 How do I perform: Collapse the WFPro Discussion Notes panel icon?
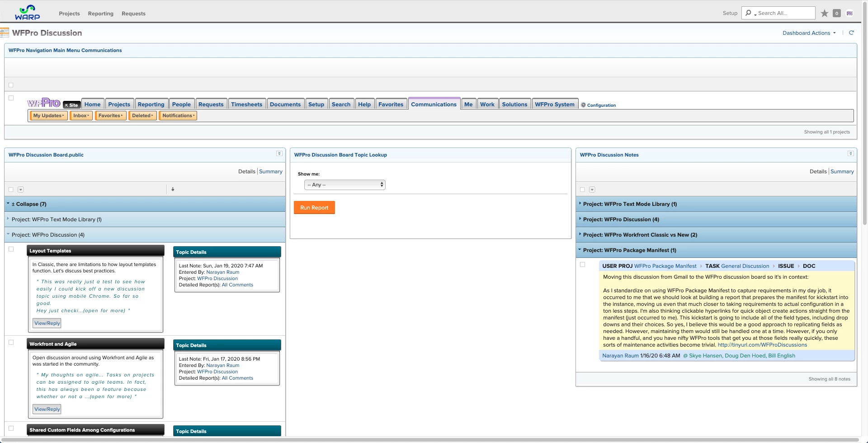(851, 154)
